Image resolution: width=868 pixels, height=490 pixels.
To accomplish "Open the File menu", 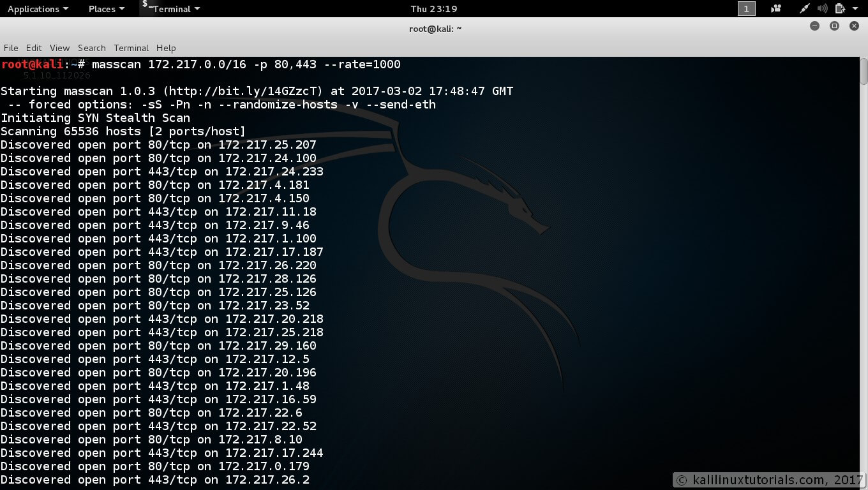I will (x=11, y=48).
